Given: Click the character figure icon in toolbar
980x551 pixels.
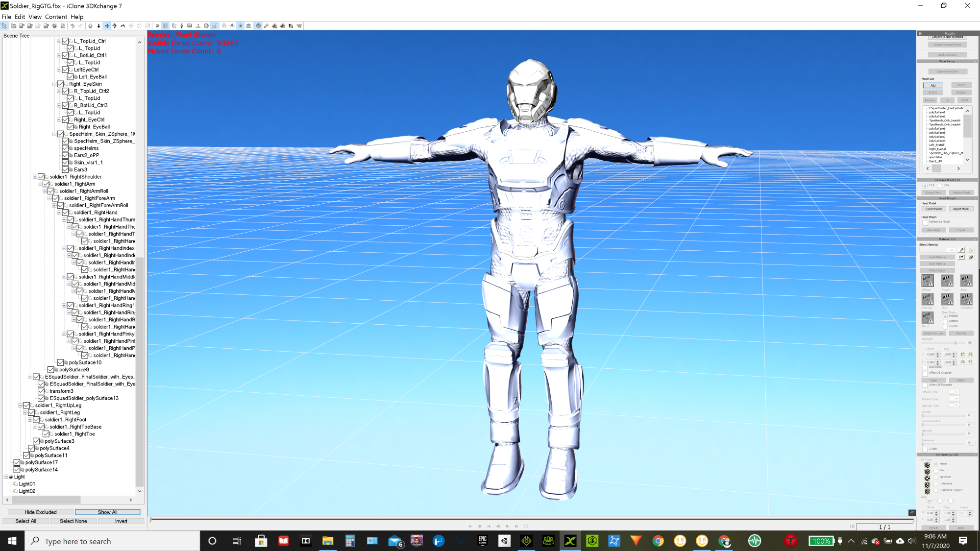Looking at the screenshot, I should 182,26.
